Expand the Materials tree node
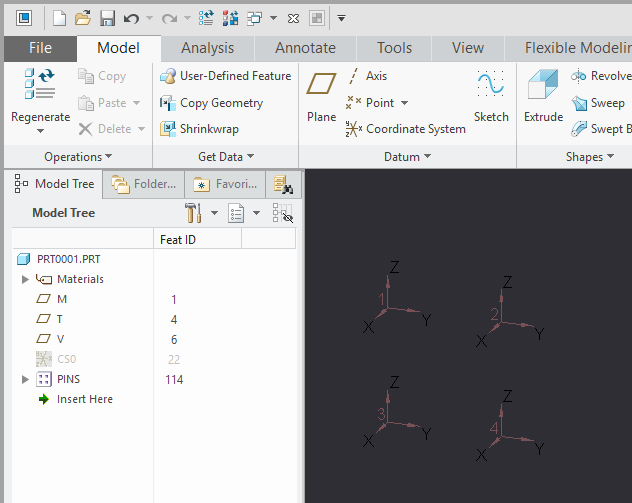 click(25, 279)
